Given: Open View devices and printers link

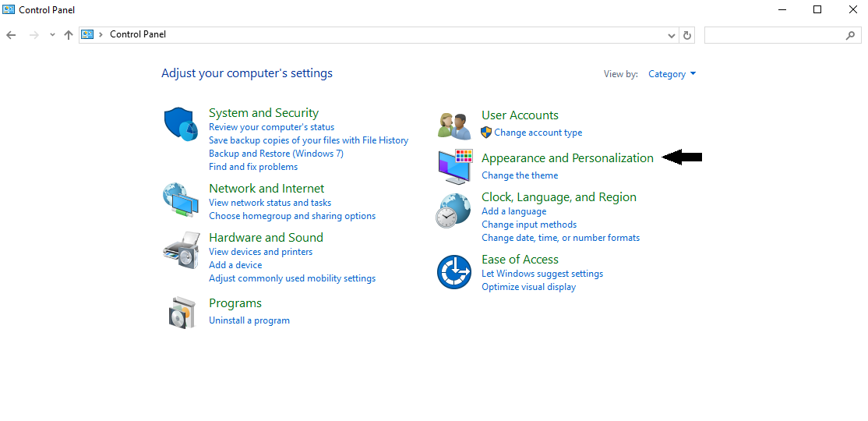Looking at the screenshot, I should point(260,252).
